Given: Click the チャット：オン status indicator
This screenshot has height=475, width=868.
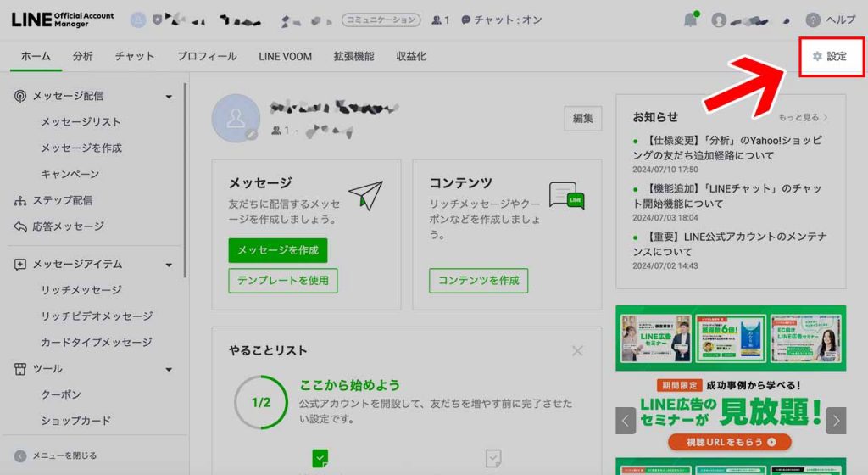Looking at the screenshot, I should pyautogui.click(x=502, y=20).
